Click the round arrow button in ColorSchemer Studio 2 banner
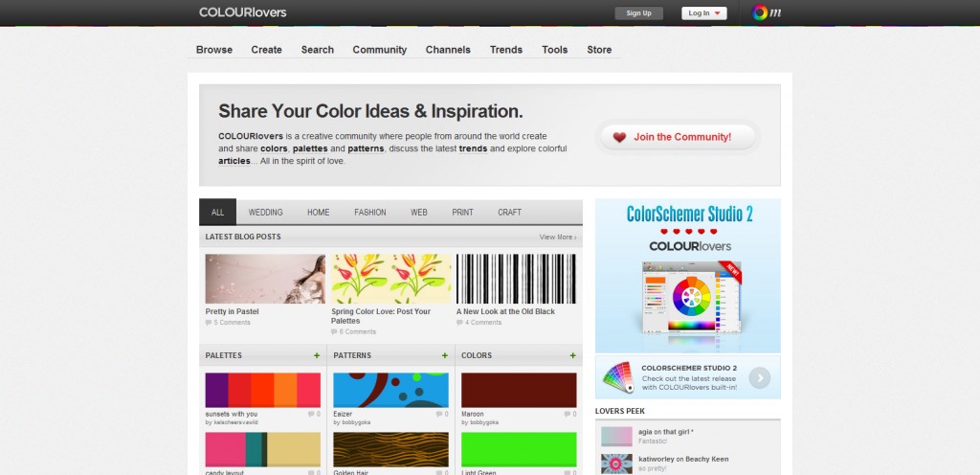 click(759, 377)
